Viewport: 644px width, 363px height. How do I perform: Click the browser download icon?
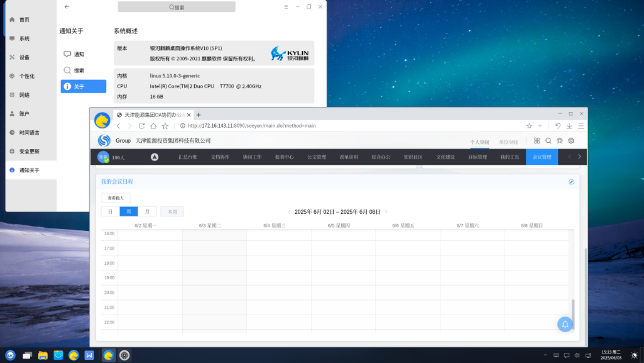pos(569,126)
